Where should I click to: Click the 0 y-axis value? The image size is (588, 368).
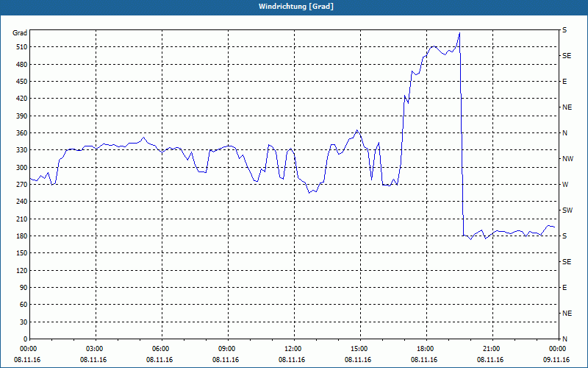click(x=25, y=339)
